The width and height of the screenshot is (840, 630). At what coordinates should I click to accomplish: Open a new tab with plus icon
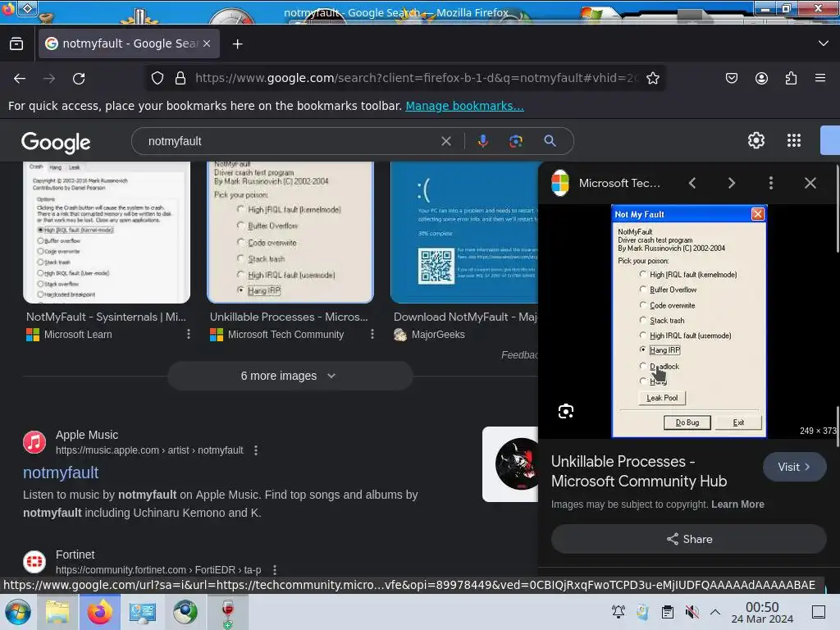pyautogui.click(x=237, y=44)
